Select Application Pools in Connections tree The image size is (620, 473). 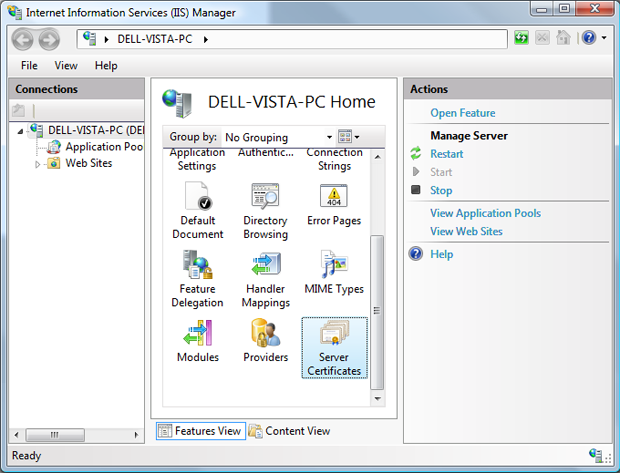tap(104, 147)
